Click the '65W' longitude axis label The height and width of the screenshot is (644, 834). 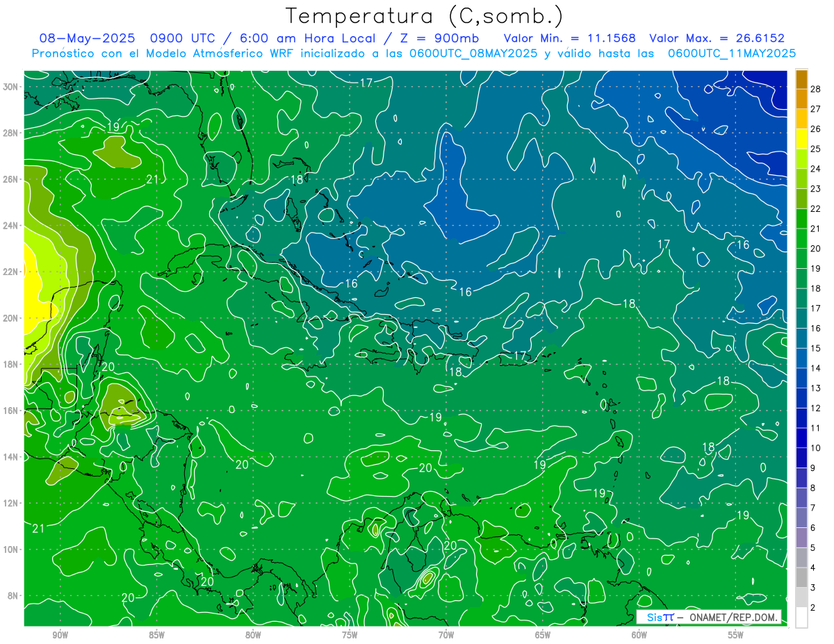tap(543, 634)
